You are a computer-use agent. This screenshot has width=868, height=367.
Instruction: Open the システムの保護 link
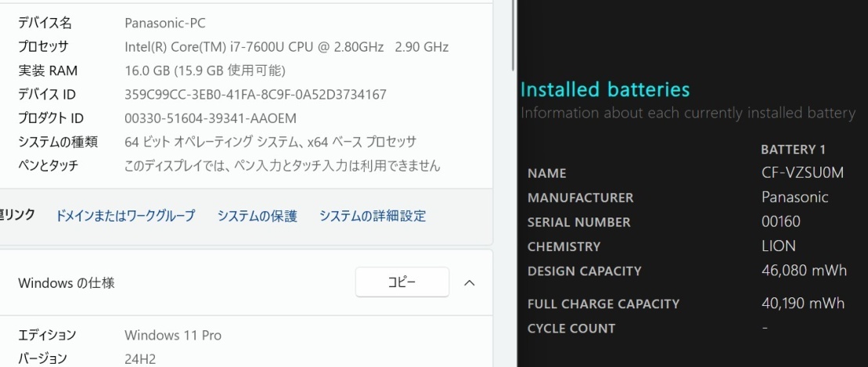[258, 216]
